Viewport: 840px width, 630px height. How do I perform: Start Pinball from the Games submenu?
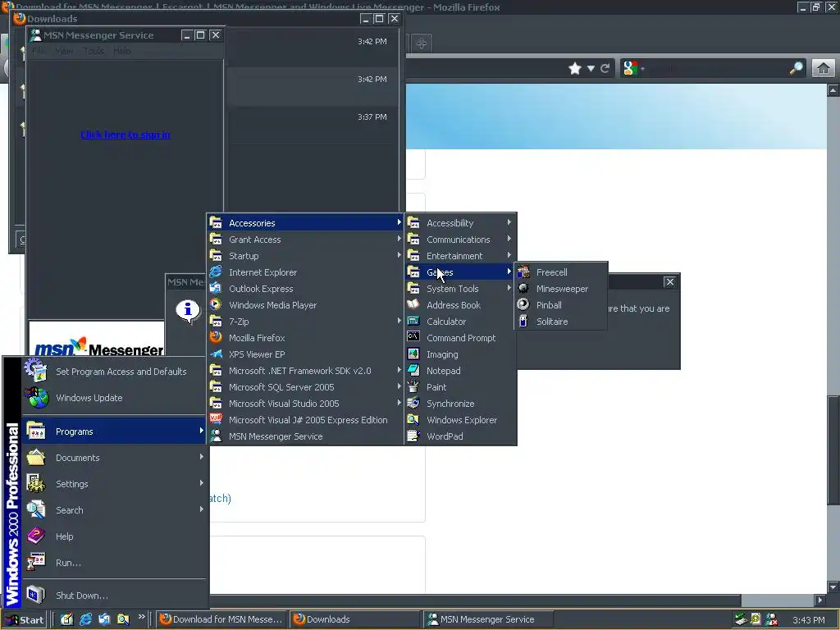coord(560,305)
